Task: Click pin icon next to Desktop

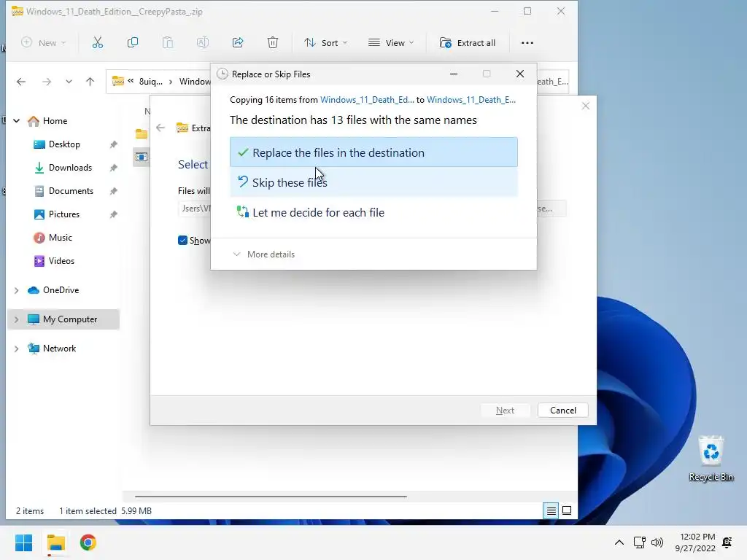Action: 113,144
